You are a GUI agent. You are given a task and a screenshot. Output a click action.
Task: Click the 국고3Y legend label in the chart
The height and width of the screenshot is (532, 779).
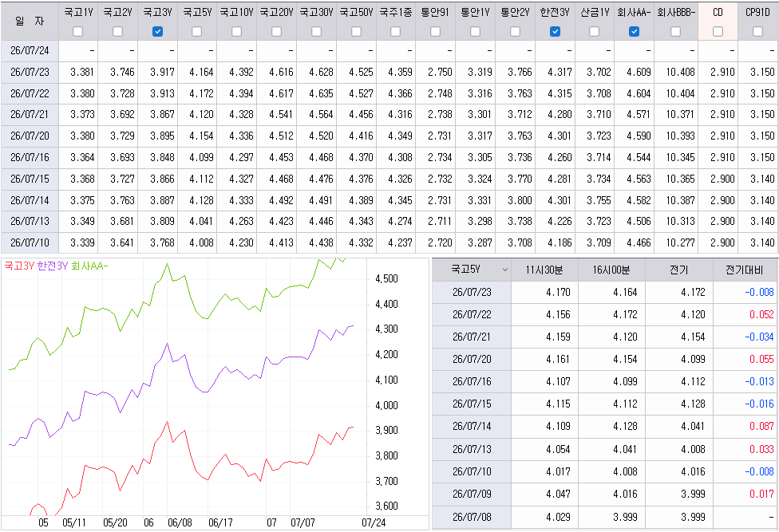tap(19, 266)
